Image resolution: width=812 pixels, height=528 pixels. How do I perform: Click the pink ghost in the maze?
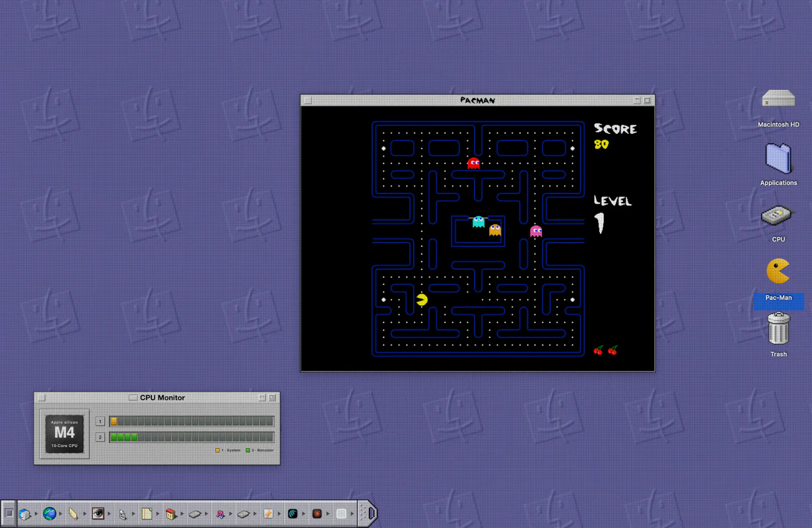pos(536,231)
